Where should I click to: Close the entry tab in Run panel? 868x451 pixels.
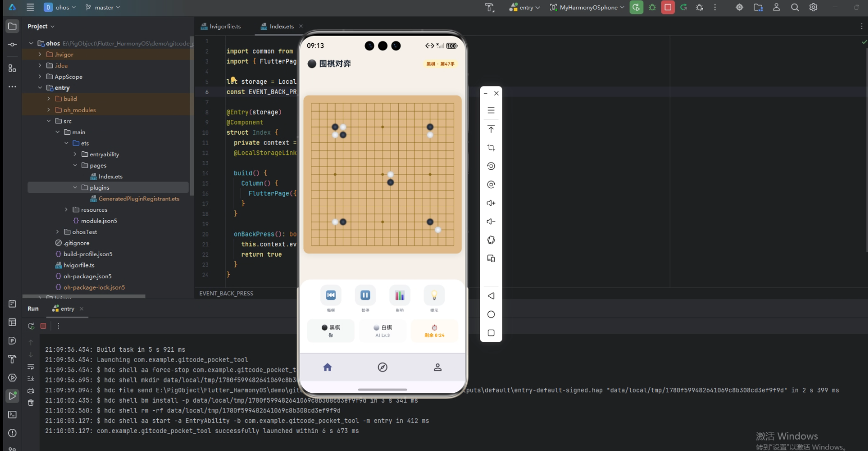(82, 309)
